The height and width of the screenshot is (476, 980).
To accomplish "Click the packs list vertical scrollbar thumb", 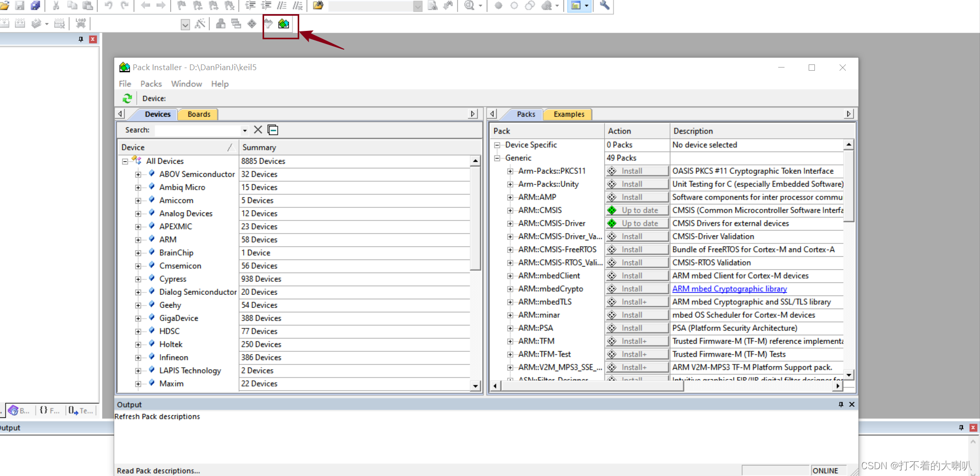I will point(848,185).
